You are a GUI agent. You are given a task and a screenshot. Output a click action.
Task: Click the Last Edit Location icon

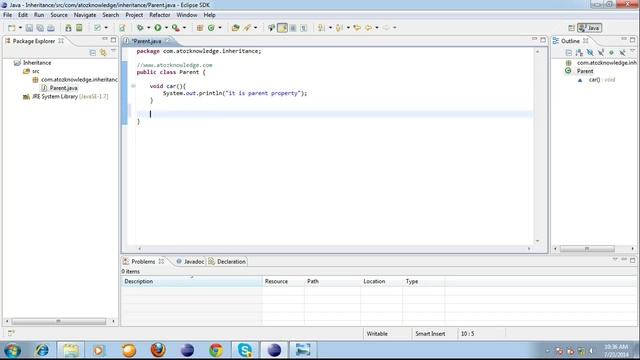[357, 28]
